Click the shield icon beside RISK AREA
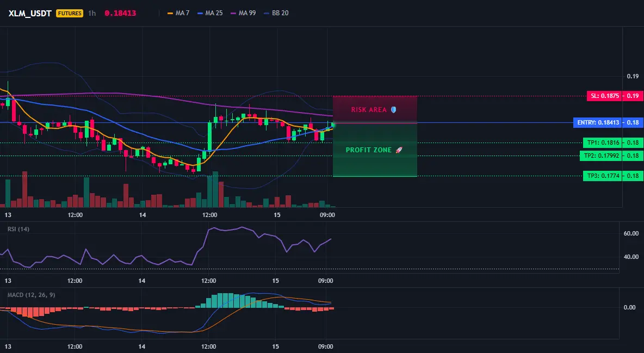644x353 pixels. click(x=393, y=110)
